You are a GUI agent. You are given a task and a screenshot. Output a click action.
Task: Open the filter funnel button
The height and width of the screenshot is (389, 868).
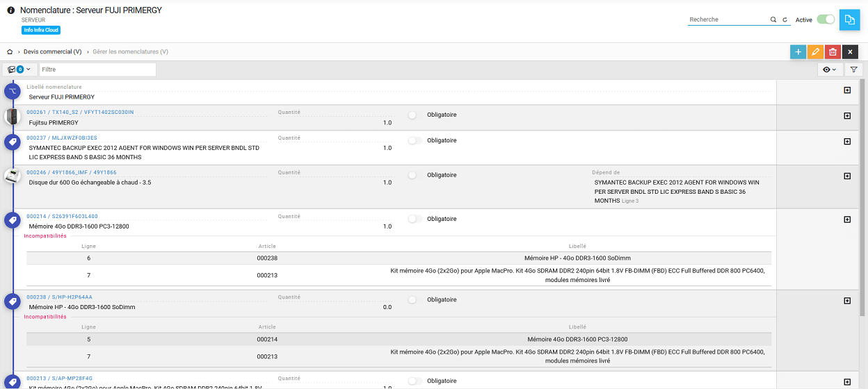854,69
